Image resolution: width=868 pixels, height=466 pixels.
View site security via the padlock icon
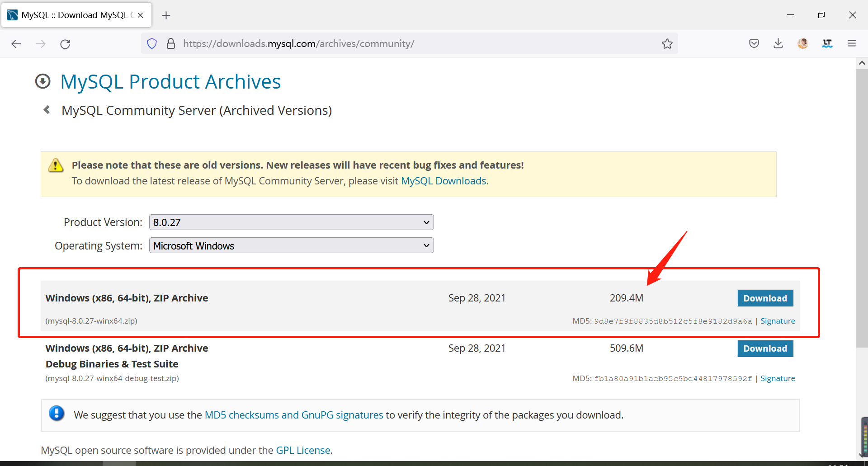click(171, 43)
